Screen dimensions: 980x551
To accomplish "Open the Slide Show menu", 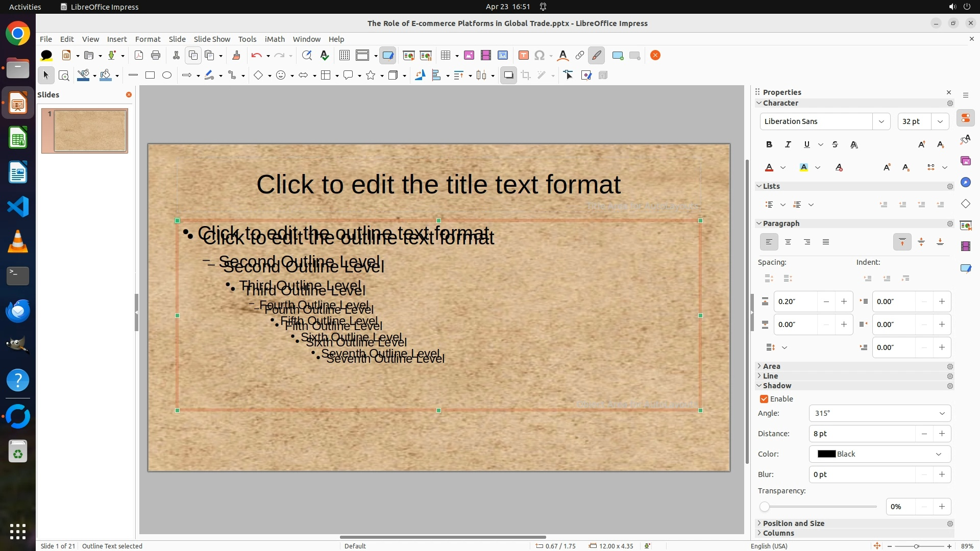I will [212, 39].
